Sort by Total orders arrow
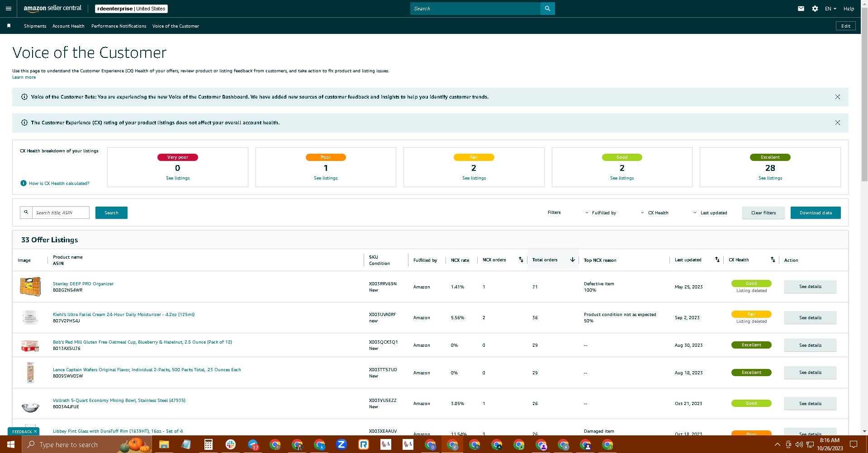 572,260
